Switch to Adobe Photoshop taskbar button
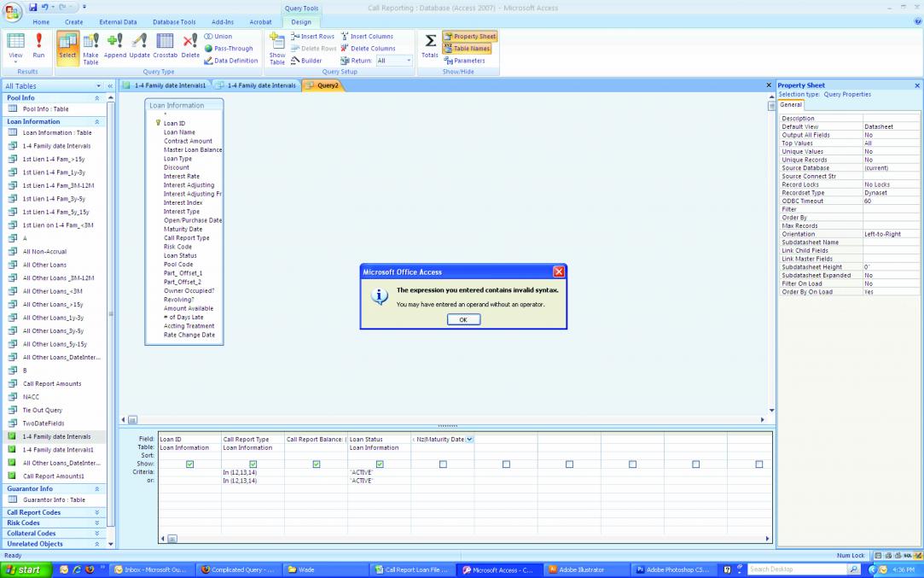Image resolution: width=924 pixels, height=578 pixels. tap(673, 569)
